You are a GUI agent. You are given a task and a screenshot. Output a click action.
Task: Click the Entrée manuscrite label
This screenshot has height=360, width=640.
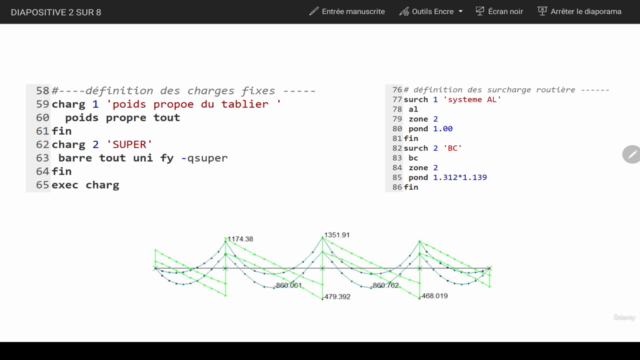(x=353, y=12)
